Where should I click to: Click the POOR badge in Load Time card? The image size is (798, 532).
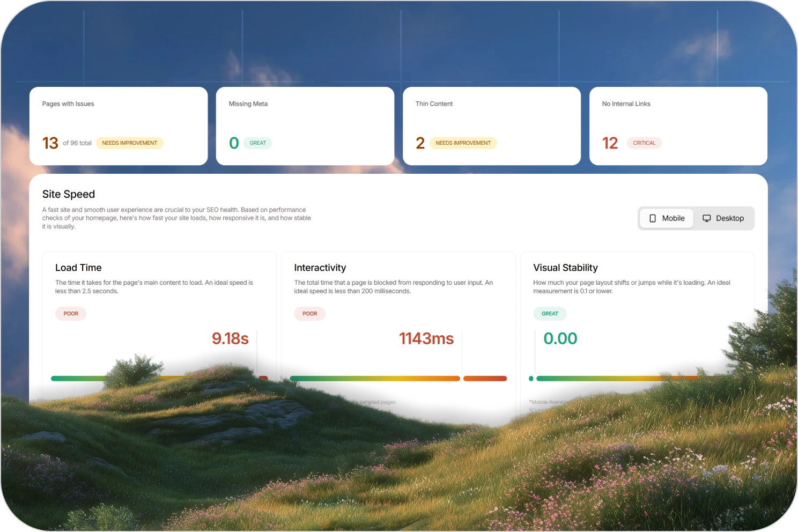[70, 314]
